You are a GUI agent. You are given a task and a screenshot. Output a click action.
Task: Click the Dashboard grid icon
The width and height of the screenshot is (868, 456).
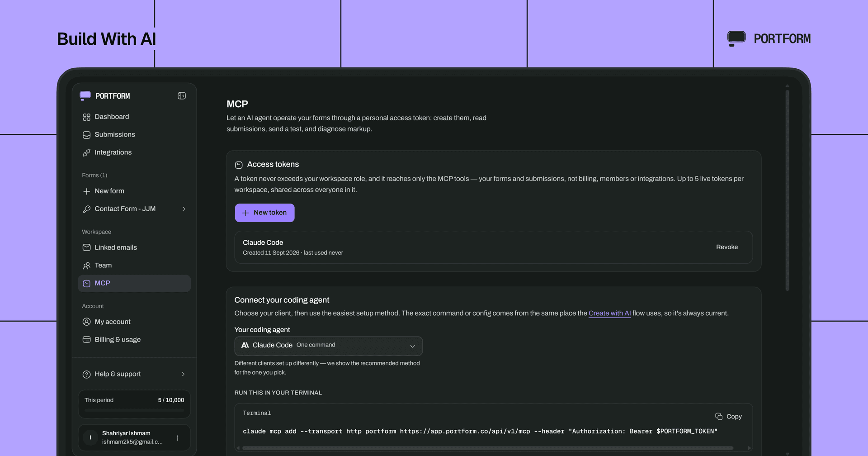86,117
